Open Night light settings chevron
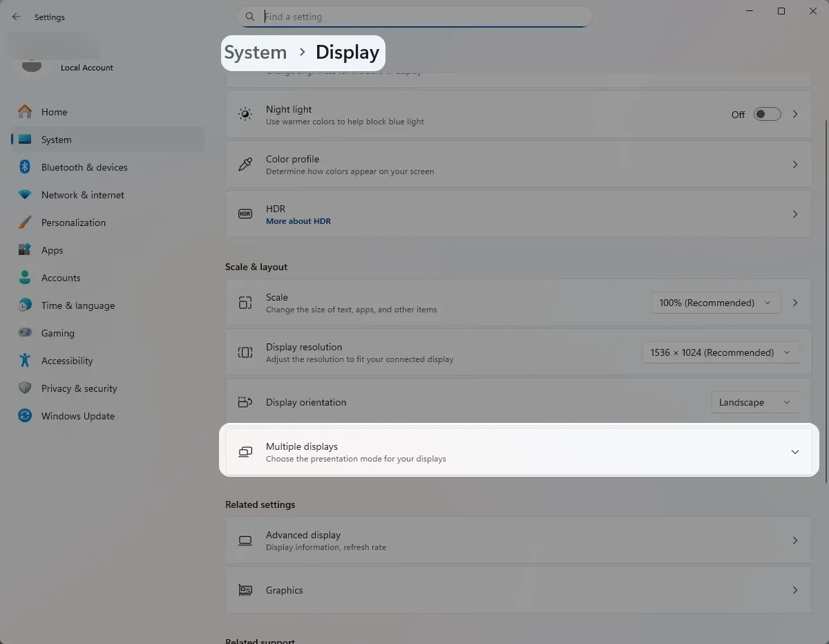 tap(795, 114)
